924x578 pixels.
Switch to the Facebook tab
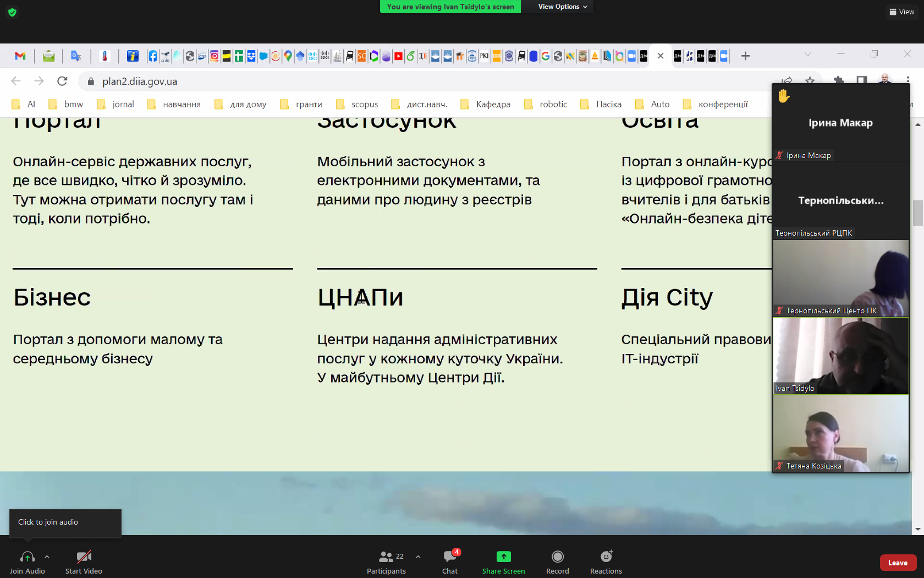tap(153, 56)
